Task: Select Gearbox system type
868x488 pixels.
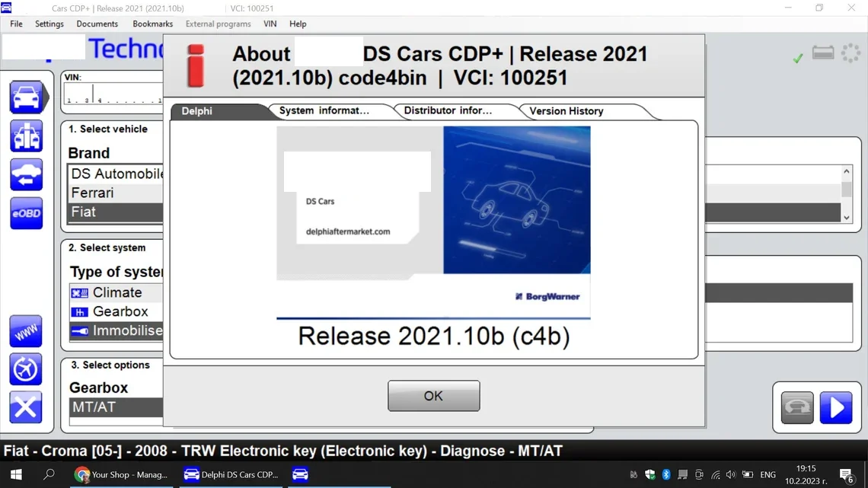Action: (116, 312)
